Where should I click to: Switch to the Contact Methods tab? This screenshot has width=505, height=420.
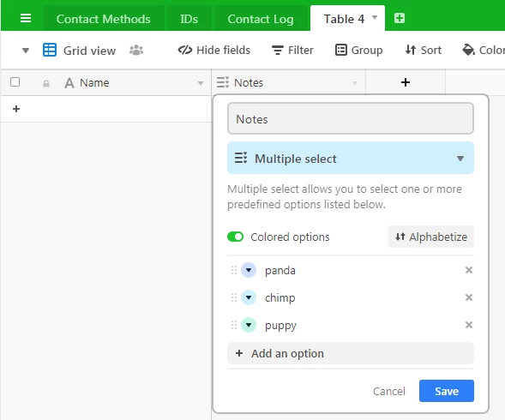tap(104, 19)
